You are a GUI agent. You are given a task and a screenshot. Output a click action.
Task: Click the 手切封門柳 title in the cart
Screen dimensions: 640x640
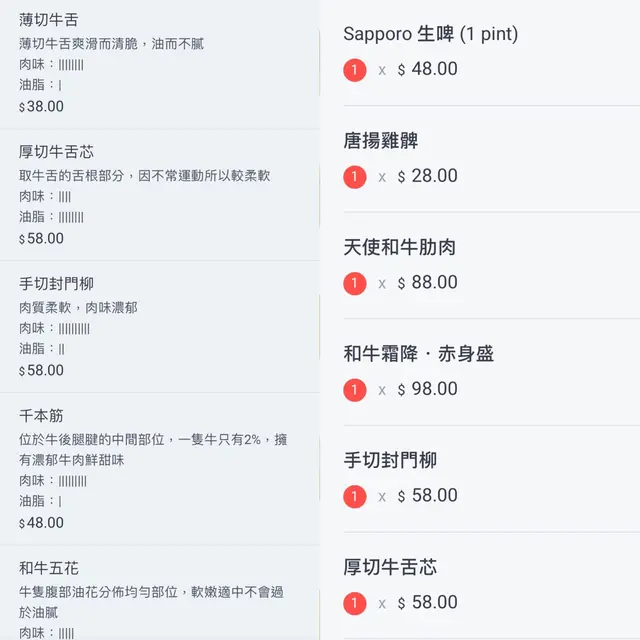[390, 461]
